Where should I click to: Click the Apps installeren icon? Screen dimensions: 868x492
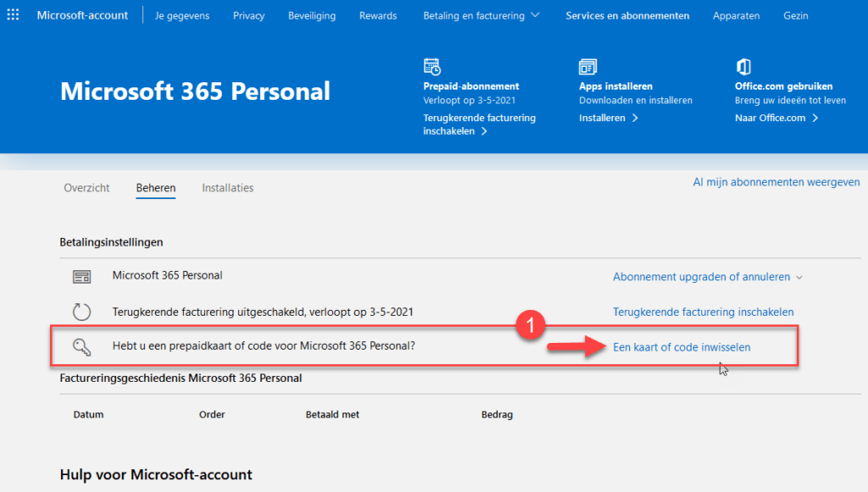587,67
